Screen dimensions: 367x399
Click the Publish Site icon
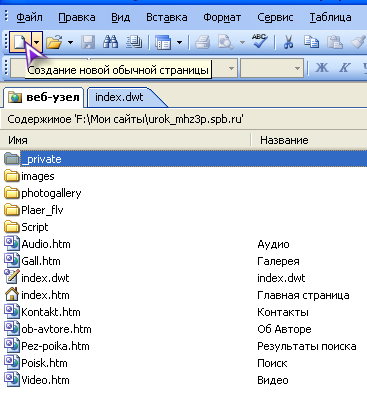point(134,42)
